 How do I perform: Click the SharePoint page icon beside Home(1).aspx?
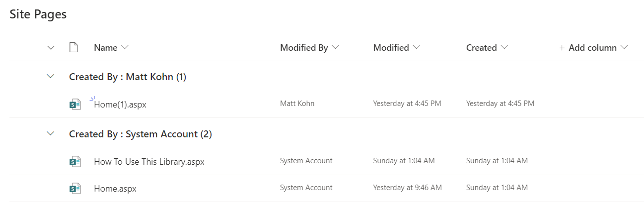[x=75, y=105]
